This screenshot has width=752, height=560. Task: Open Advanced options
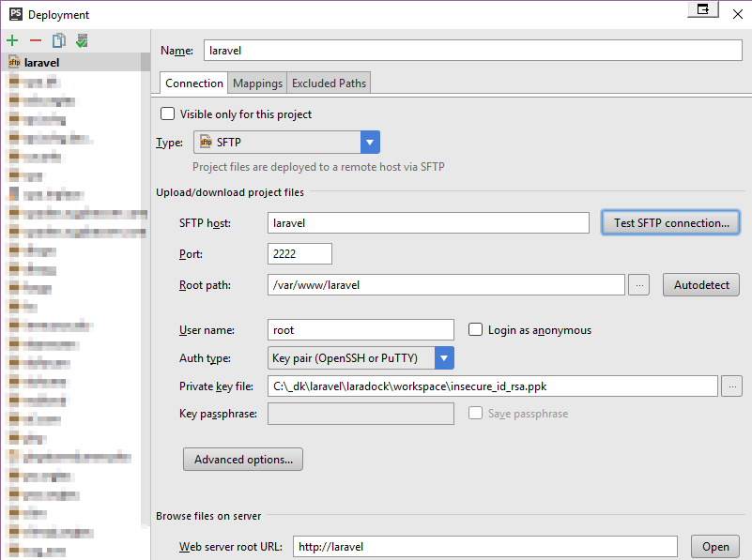coord(242,459)
